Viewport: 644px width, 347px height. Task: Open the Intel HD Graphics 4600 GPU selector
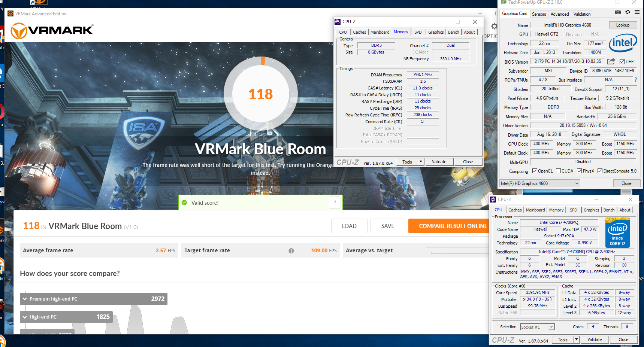[x=540, y=183]
